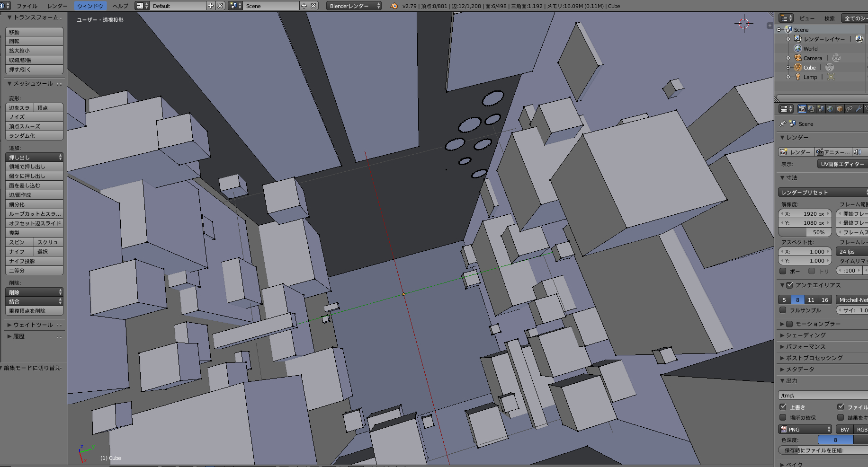Switch to the World properties tab icon
Viewport: 868px width, 467px height.
(830, 109)
